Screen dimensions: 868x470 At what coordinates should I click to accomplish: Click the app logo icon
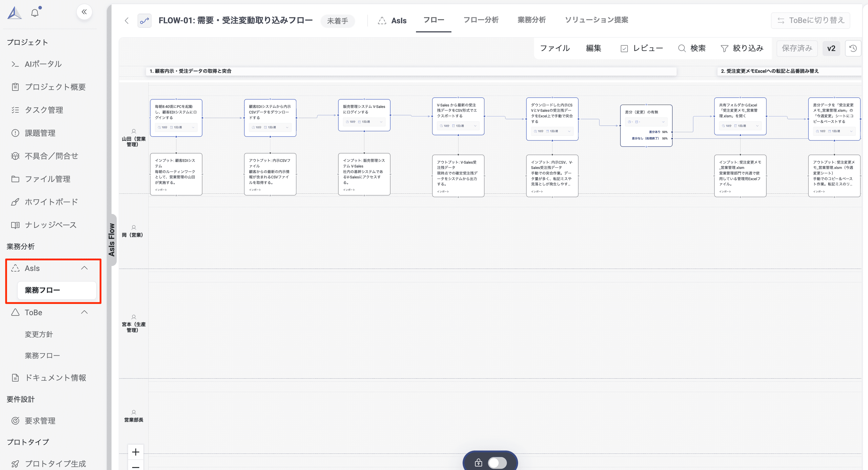(14, 13)
